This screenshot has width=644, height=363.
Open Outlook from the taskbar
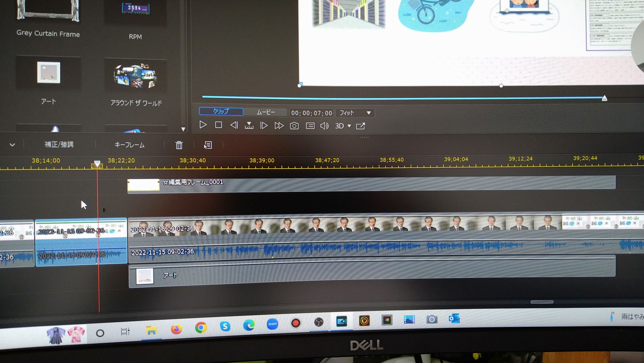click(x=454, y=318)
